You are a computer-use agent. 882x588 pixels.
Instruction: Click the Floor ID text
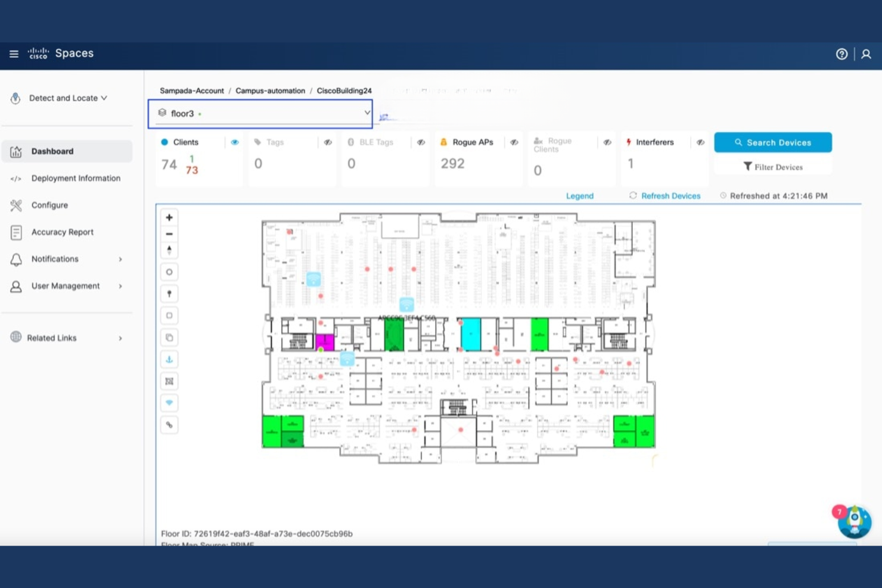pos(257,534)
